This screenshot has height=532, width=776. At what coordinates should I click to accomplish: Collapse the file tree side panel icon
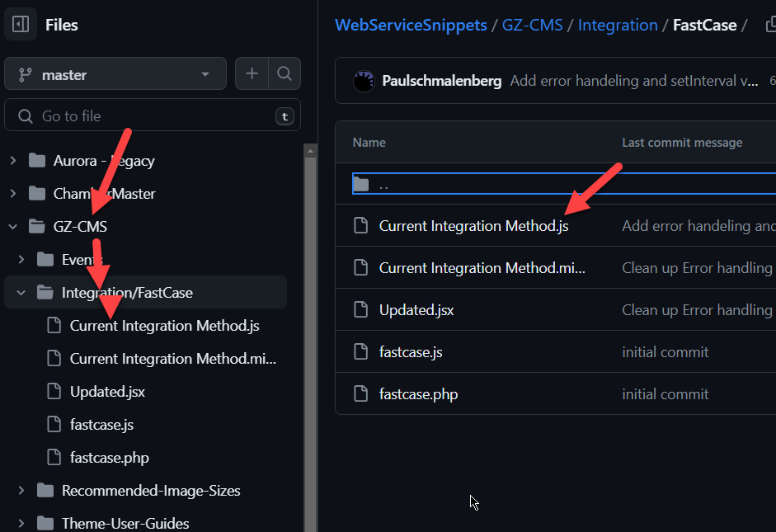click(21, 25)
